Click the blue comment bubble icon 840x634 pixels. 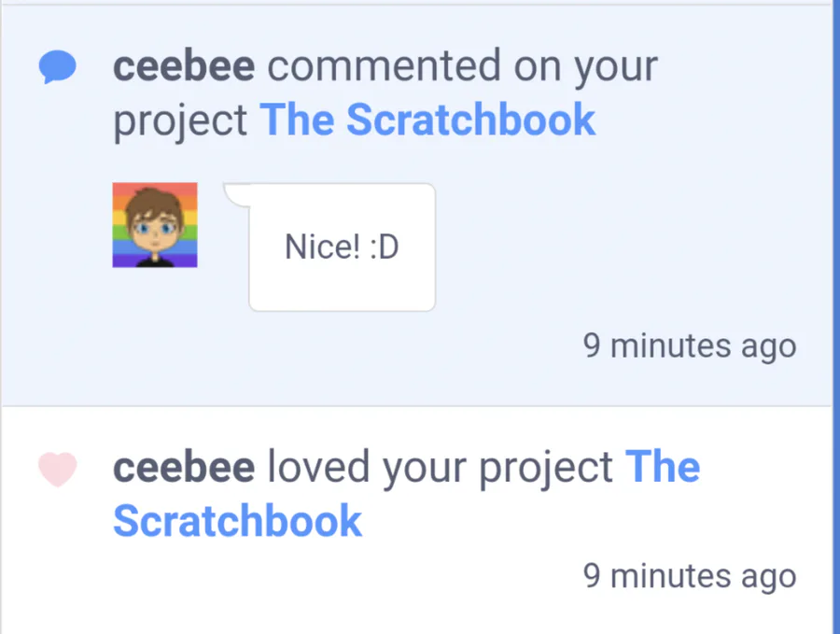pyautogui.click(x=57, y=67)
